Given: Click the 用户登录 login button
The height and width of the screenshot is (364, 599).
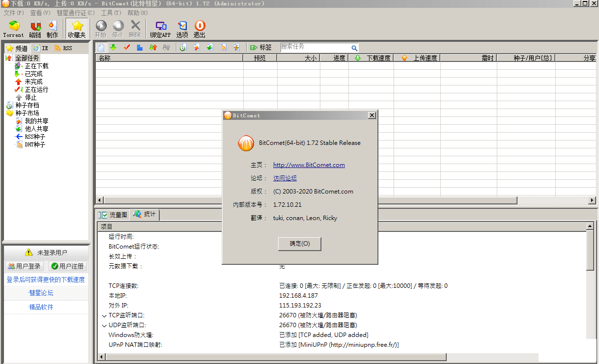Looking at the screenshot, I should pos(25,266).
